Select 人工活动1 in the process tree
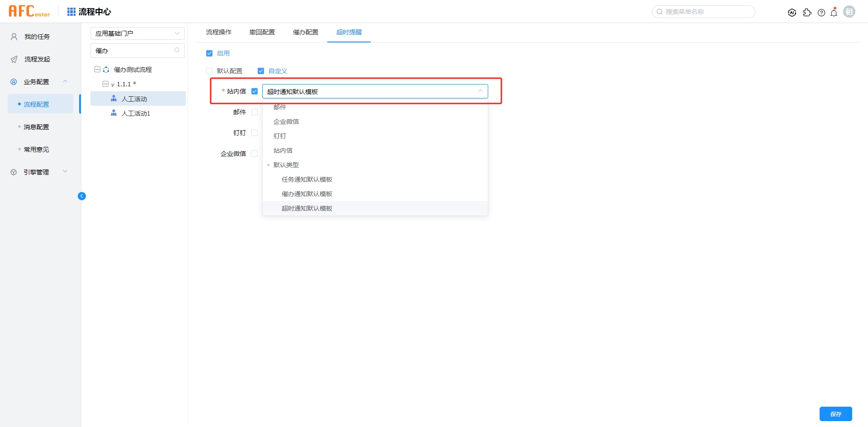 click(x=136, y=113)
